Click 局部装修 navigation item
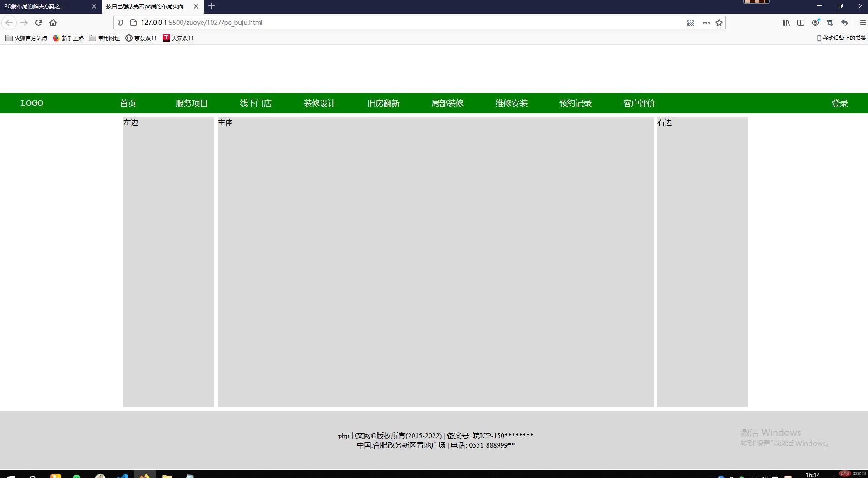The height and width of the screenshot is (478, 868). pyautogui.click(x=448, y=103)
